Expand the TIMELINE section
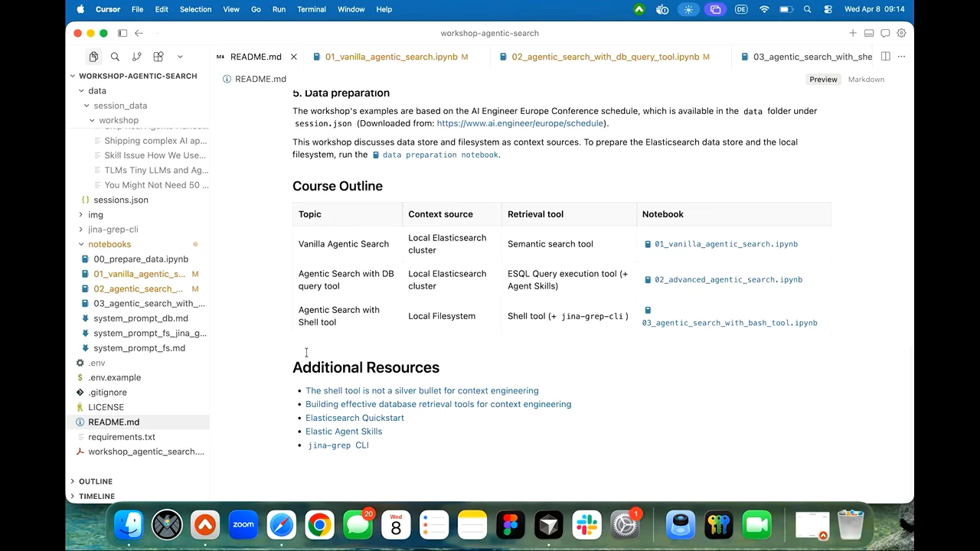This screenshot has width=980, height=551. 96,496
